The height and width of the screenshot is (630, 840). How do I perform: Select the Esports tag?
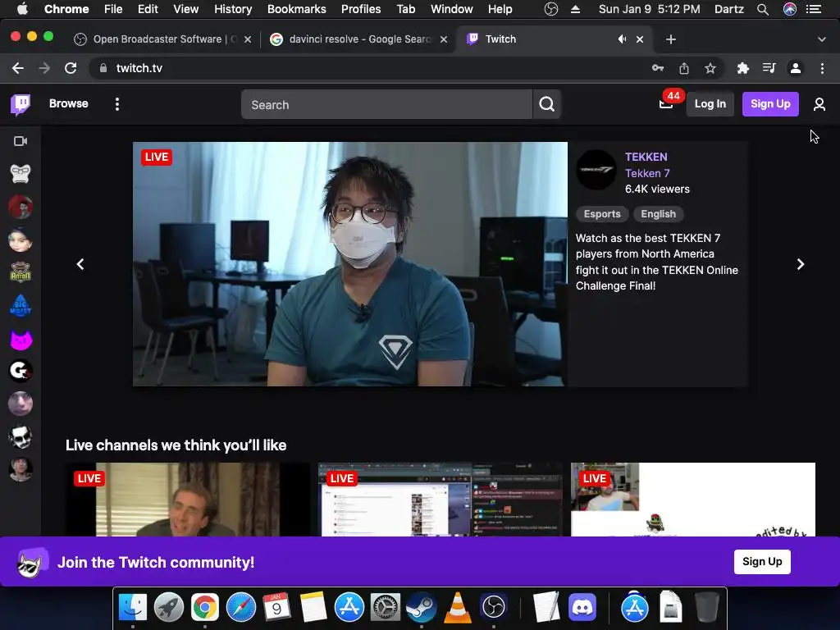pyautogui.click(x=602, y=214)
